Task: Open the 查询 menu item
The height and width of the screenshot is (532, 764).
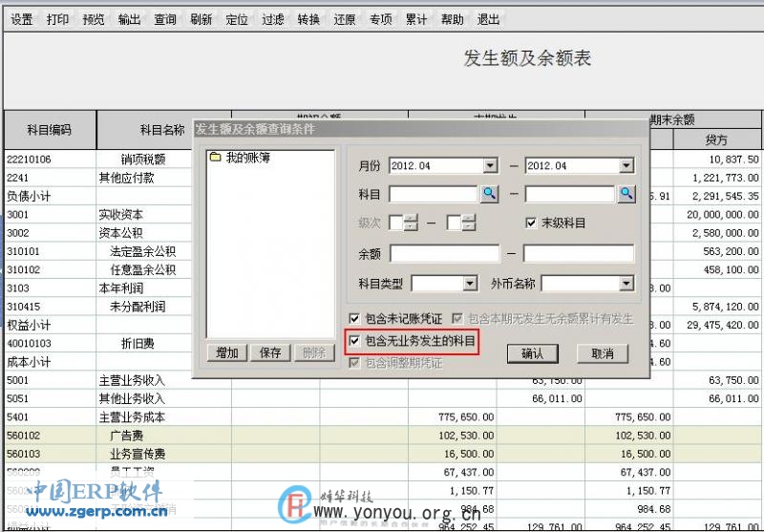Action: [165, 19]
